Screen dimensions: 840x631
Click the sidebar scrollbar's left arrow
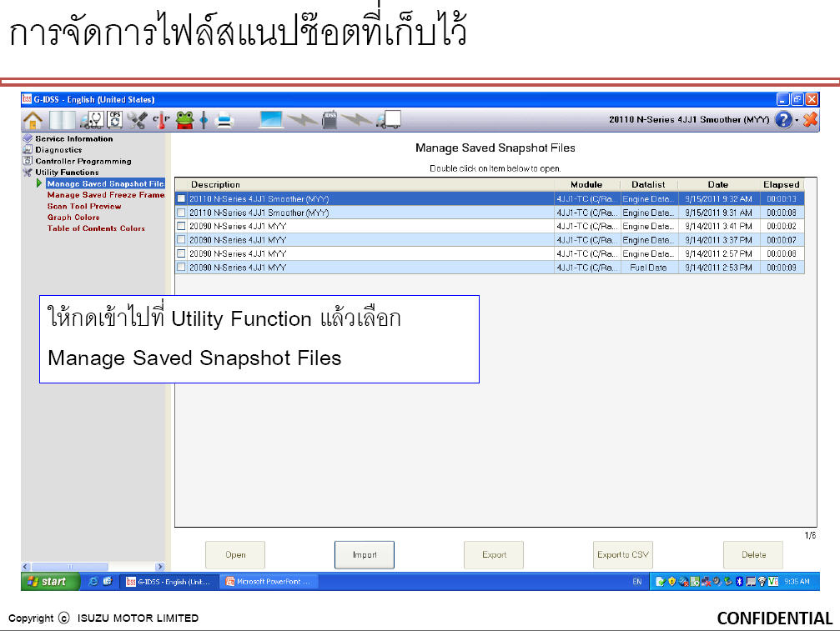(x=26, y=566)
